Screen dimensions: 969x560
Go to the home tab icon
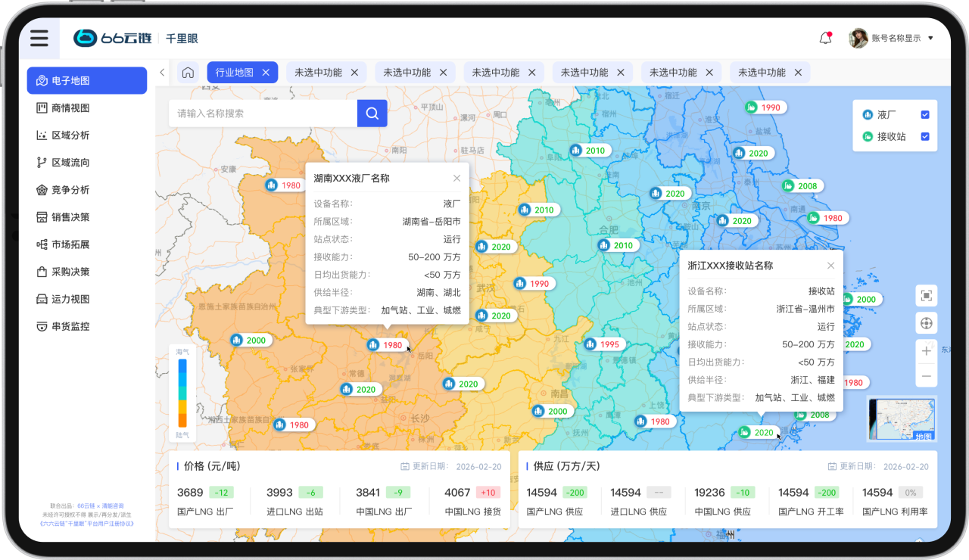188,73
